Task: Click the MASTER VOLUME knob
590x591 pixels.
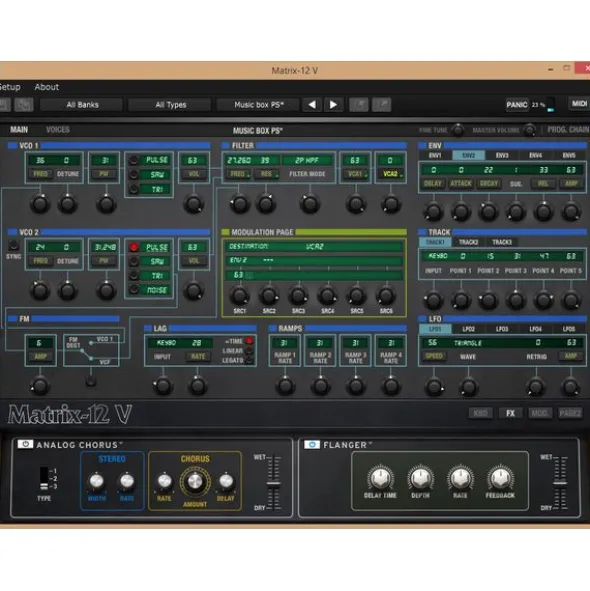Action: pyautogui.click(x=530, y=130)
